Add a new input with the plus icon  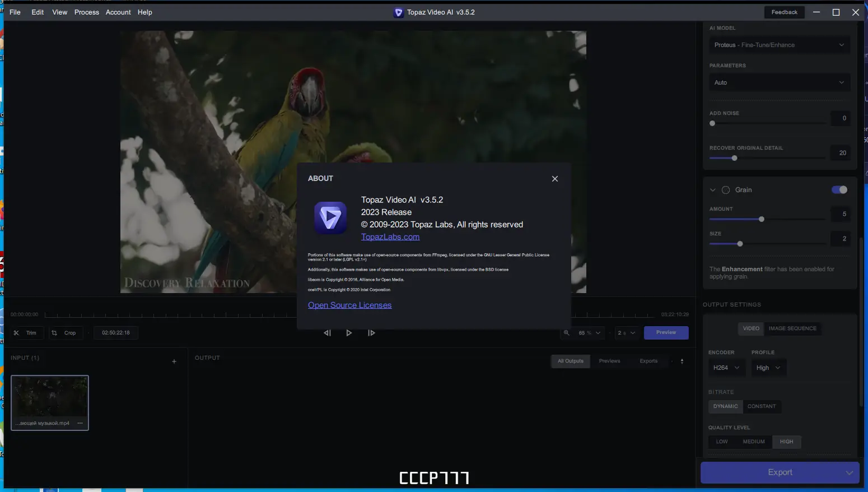[x=174, y=361]
